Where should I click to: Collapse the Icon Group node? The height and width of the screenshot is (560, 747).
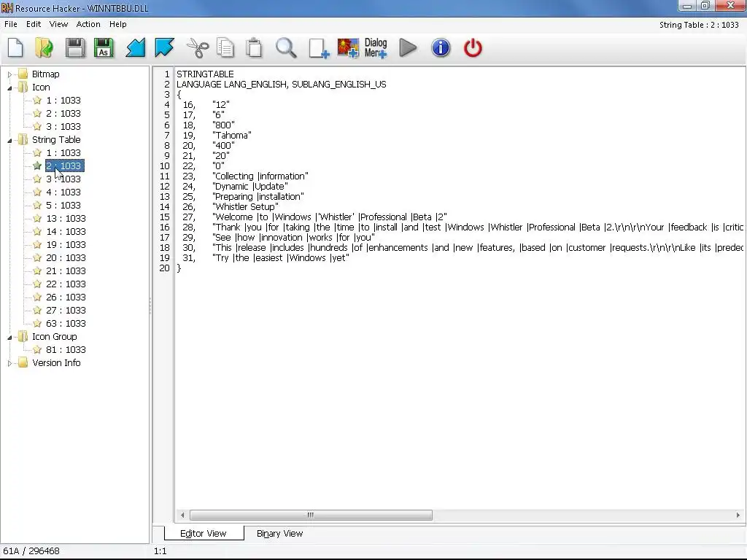pos(9,338)
